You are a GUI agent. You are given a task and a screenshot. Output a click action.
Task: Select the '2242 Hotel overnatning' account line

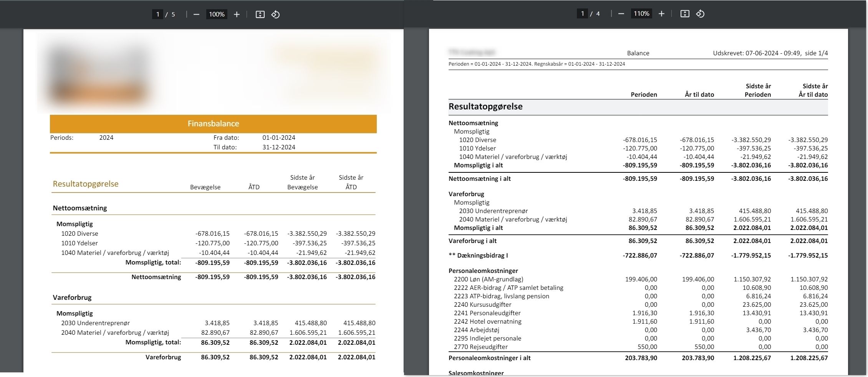(x=487, y=321)
